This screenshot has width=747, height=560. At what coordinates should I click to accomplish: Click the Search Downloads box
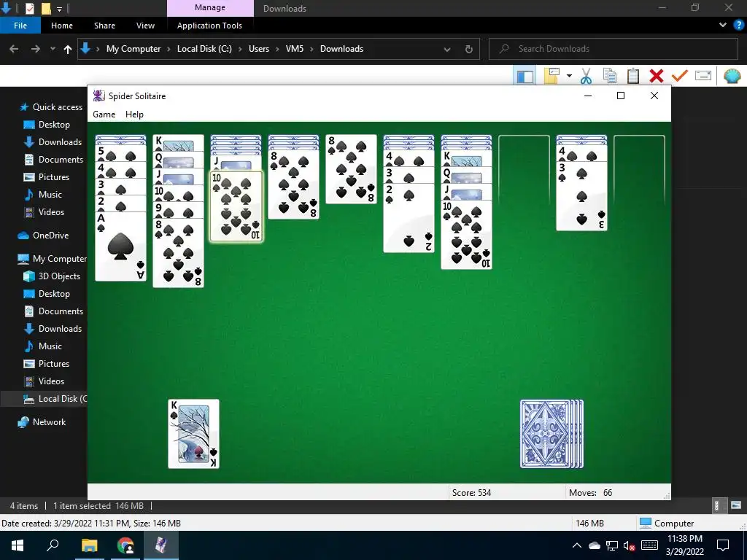point(613,49)
